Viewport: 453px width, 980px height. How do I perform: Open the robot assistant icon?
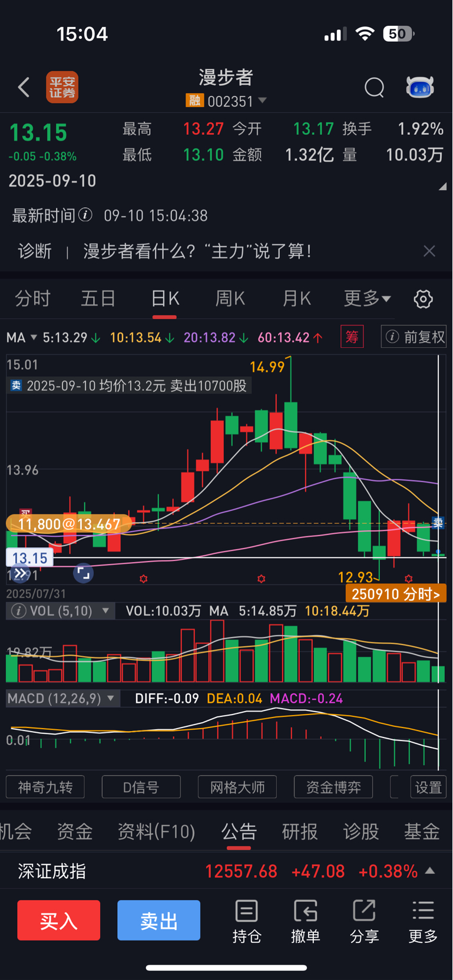[420, 87]
